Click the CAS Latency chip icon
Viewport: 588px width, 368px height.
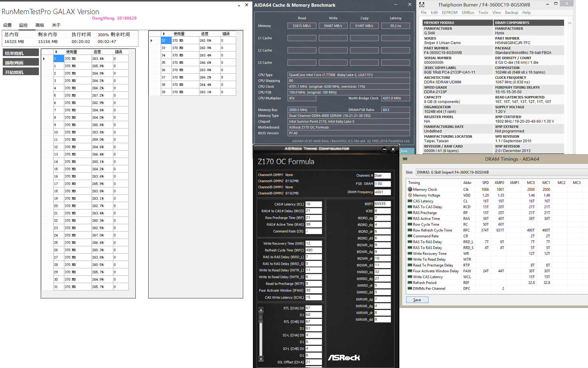410,201
